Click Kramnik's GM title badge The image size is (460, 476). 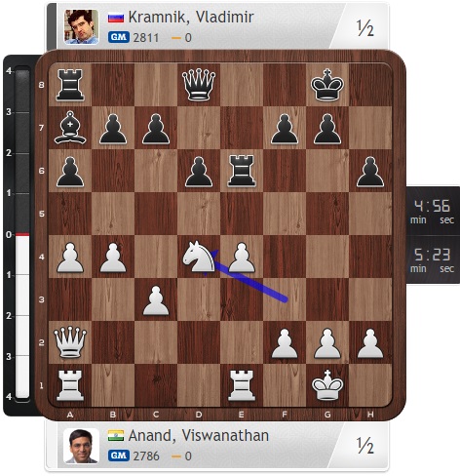tap(119, 37)
